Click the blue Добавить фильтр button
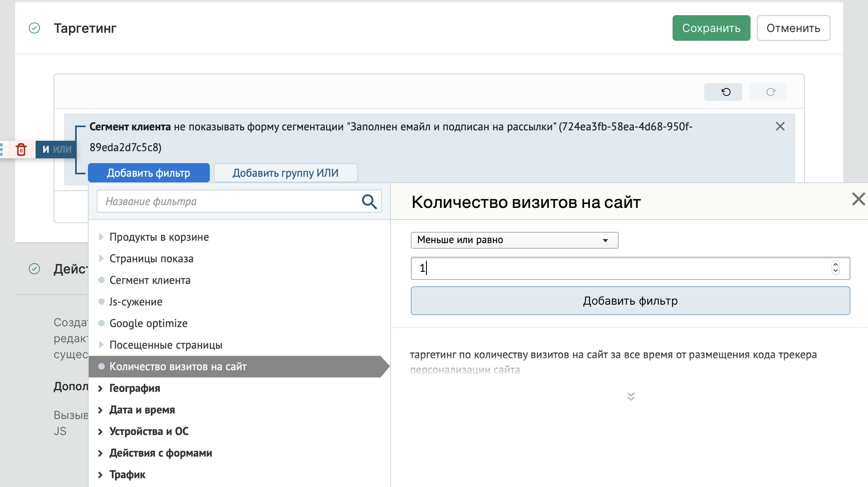 [x=149, y=173]
